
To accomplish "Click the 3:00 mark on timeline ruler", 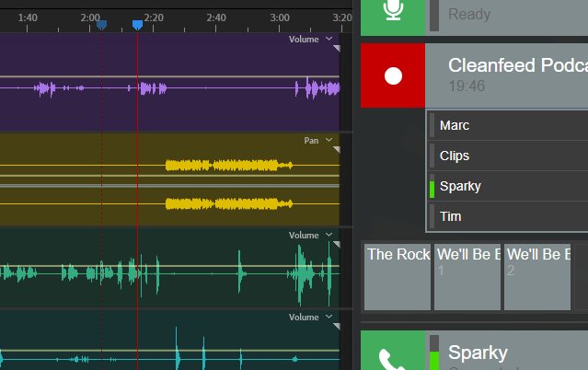I will coord(280,18).
